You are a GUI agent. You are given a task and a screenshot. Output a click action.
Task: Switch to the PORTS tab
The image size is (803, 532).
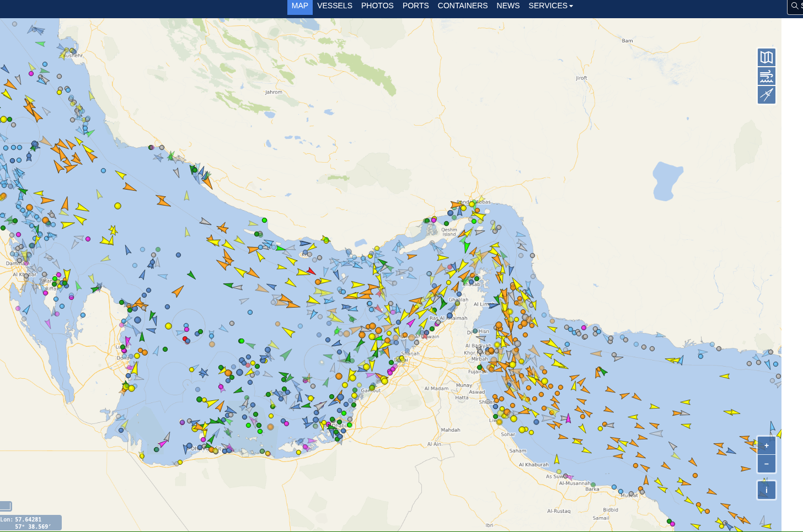click(x=415, y=6)
